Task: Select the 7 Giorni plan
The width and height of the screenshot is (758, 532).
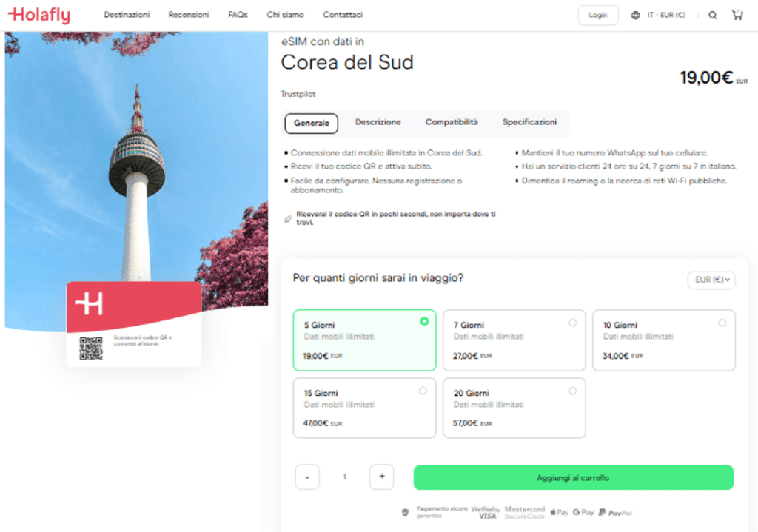Action: point(514,340)
